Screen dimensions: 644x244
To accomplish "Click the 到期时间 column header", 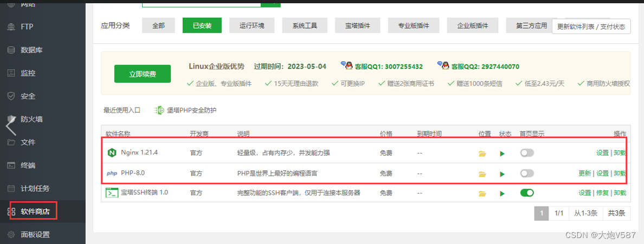I will [429, 134].
